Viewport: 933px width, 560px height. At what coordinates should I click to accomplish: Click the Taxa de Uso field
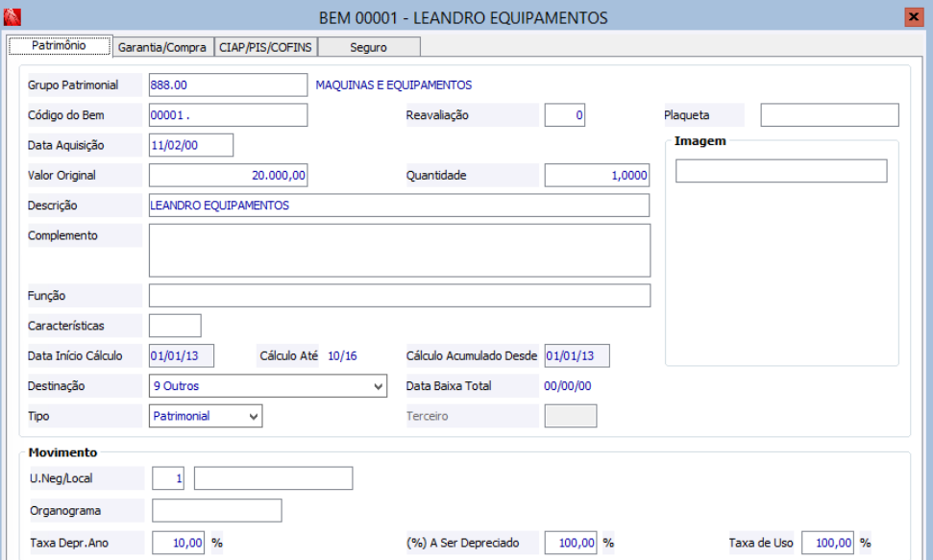[827, 543]
